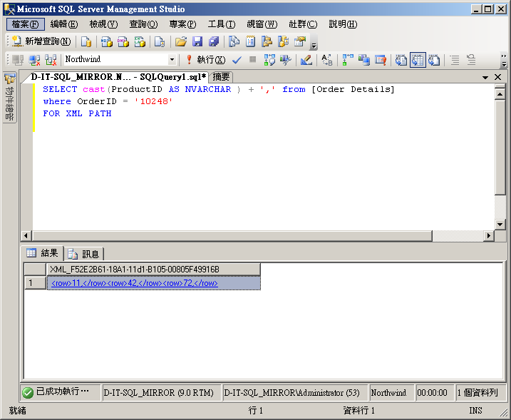Open the 檢視(V) menu
The height and width of the screenshot is (420, 511).
pos(103,24)
